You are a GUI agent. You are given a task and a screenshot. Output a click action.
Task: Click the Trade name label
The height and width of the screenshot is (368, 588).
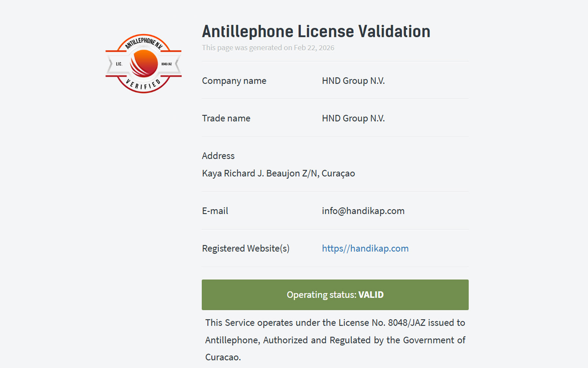tap(226, 118)
